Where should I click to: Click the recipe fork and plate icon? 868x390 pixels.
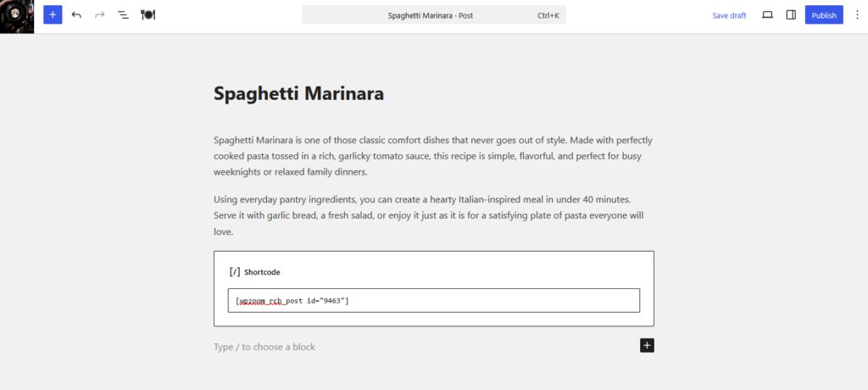pyautogui.click(x=147, y=15)
